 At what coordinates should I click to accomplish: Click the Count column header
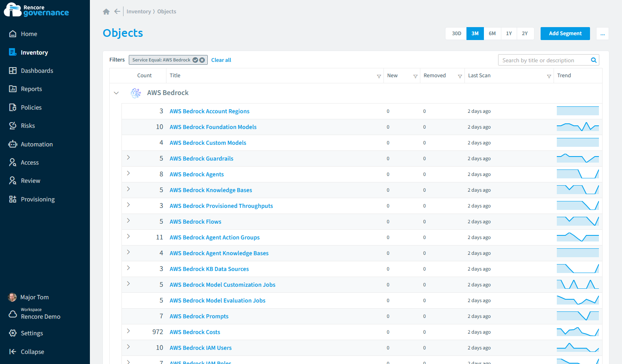point(145,76)
